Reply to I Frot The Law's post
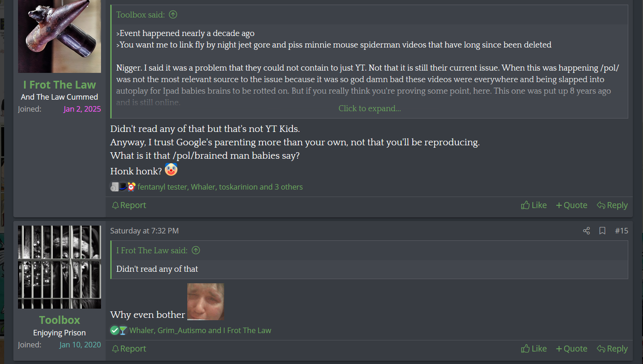This screenshot has width=643, height=364. pos(612,205)
